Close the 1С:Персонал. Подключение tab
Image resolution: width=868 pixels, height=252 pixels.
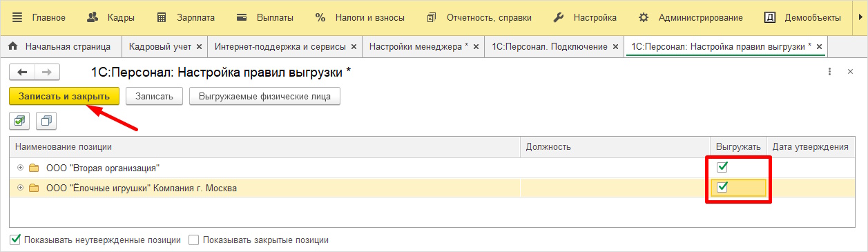click(615, 47)
